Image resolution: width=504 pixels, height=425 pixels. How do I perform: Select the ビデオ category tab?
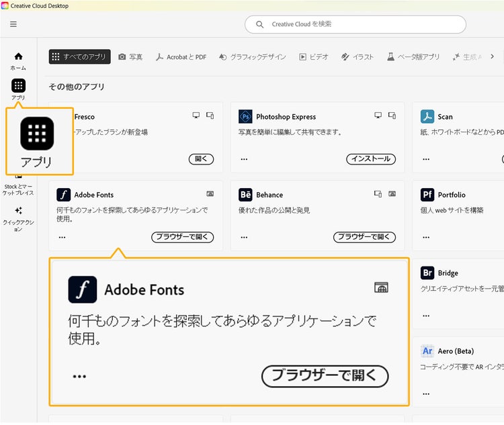pos(314,57)
